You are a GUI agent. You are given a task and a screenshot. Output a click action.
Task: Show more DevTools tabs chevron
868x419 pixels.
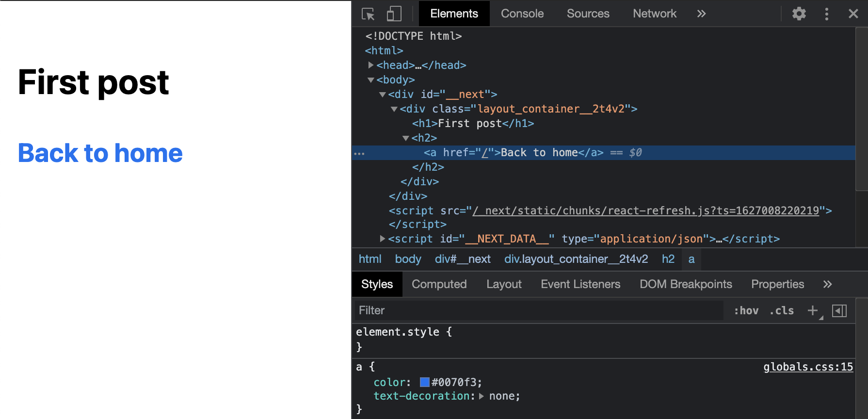coord(701,14)
